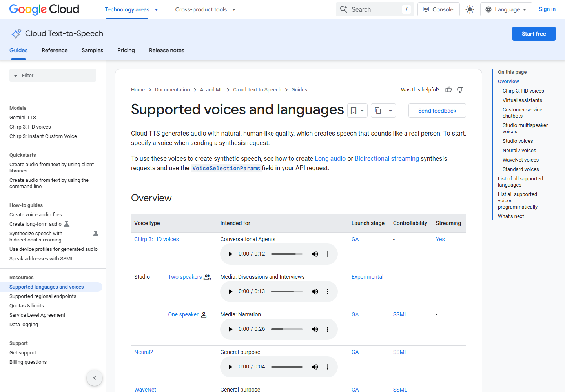Image resolution: width=565 pixels, height=392 pixels.
Task: Click the Experimental launch stage link
Action: click(x=367, y=277)
